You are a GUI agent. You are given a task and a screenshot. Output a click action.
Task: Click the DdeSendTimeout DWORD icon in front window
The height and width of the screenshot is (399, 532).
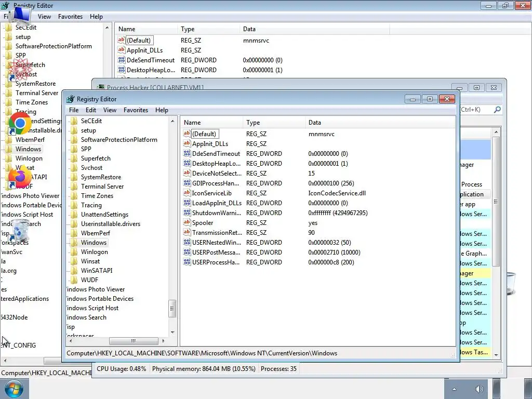click(x=187, y=153)
